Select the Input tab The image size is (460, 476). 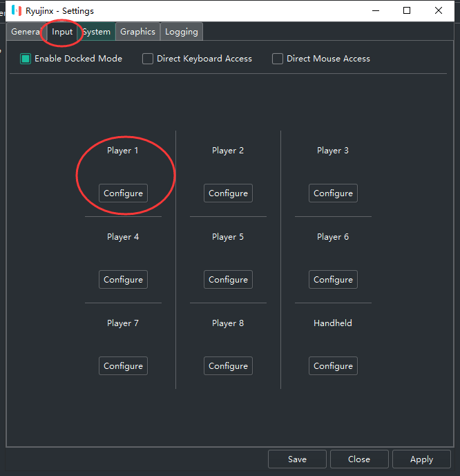pyautogui.click(x=62, y=32)
